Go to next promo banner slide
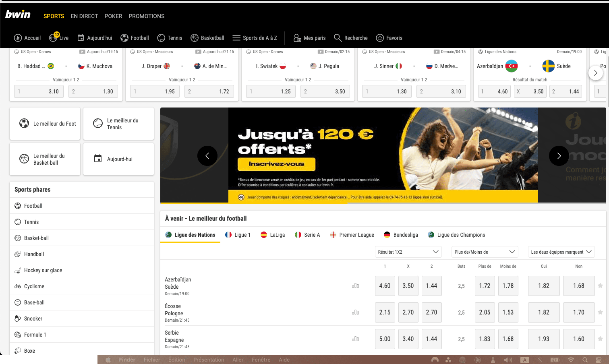This screenshot has width=609, height=364. point(559,156)
